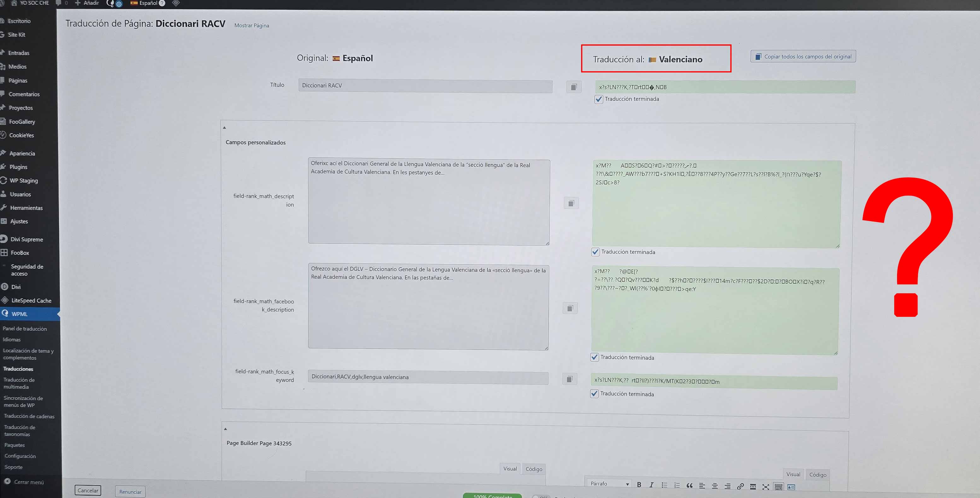Toggle fullscreen editor mode icon
Image resolution: width=980 pixels, height=498 pixels.
tap(766, 487)
